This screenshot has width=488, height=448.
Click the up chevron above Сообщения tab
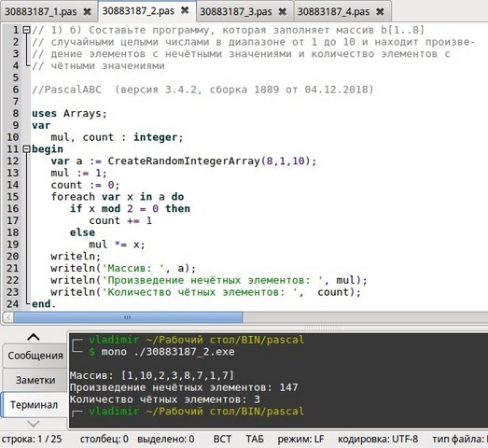[x=34, y=337]
